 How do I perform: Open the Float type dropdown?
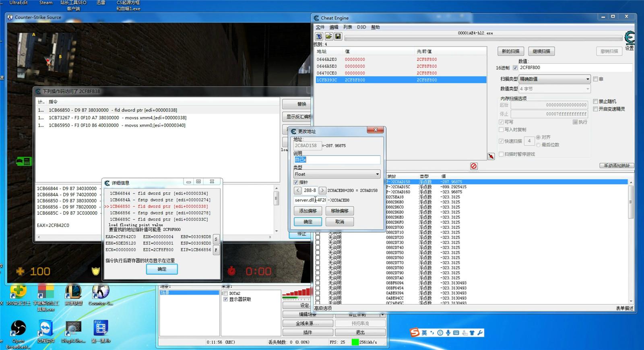tap(337, 174)
